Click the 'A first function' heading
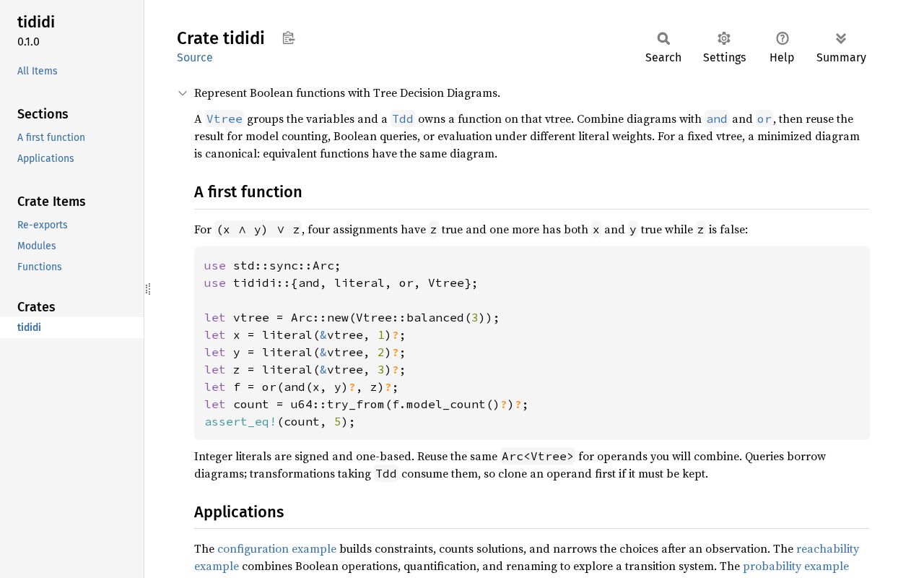This screenshot has width=924, height=578. (x=248, y=192)
